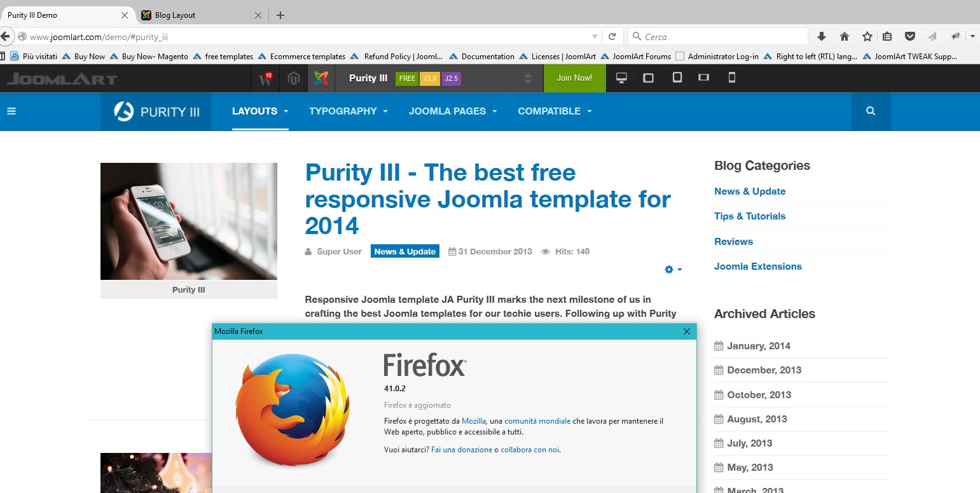Screen dimensions: 980x493
Task: Select the Joomla platform icon
Action: click(321, 78)
